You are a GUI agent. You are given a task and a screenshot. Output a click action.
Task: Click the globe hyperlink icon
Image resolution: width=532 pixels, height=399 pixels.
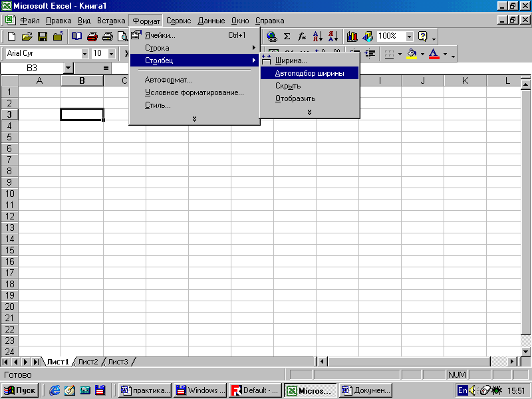[x=271, y=37]
